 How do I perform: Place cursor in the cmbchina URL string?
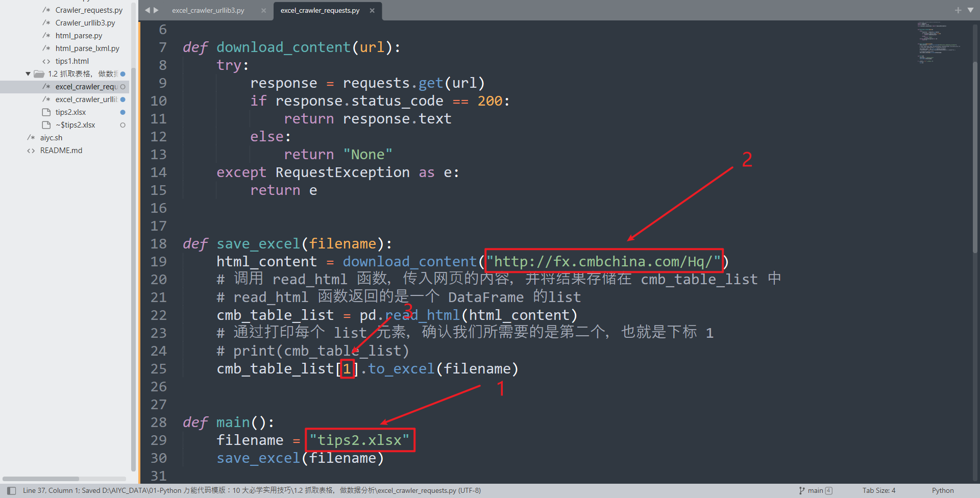603,262
